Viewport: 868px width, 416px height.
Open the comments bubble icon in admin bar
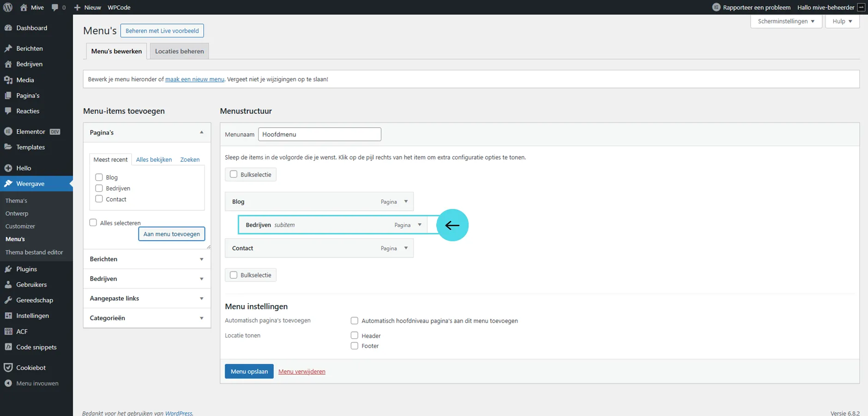click(x=55, y=7)
